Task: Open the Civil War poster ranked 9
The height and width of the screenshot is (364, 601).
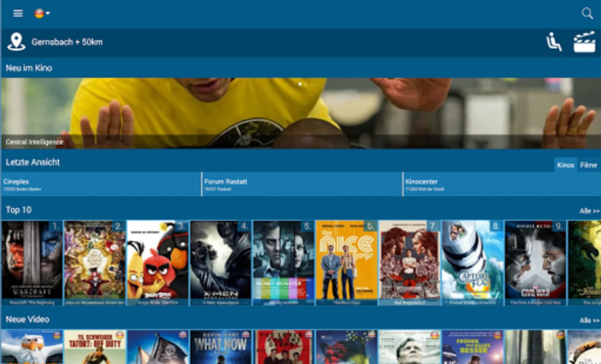Action: click(x=535, y=263)
